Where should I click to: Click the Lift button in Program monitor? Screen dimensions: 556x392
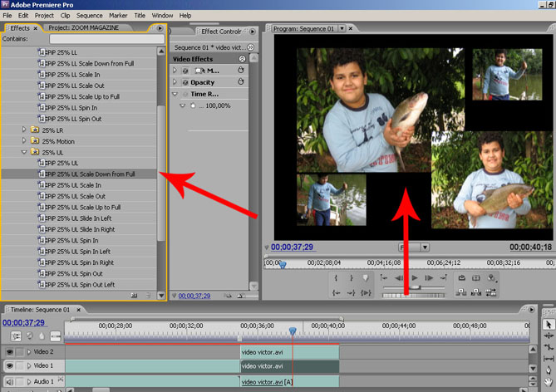pos(461,292)
